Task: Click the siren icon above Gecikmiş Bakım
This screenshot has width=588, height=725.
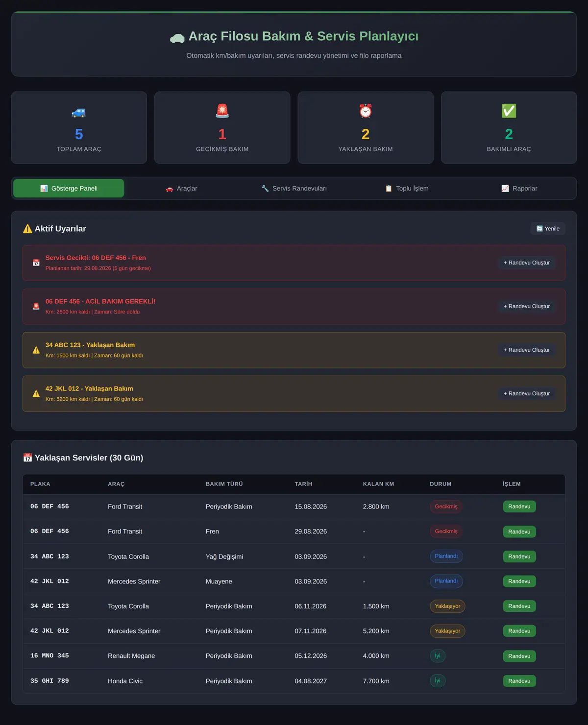Action: click(222, 111)
